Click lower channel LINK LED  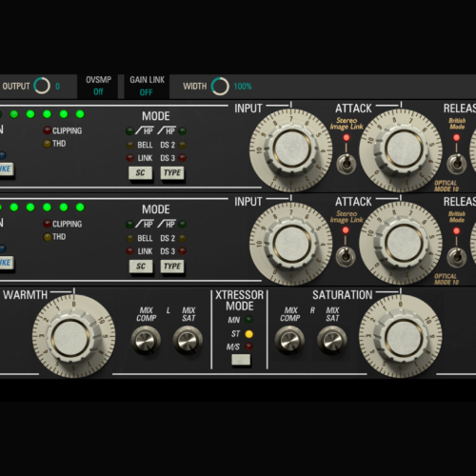click(129, 251)
